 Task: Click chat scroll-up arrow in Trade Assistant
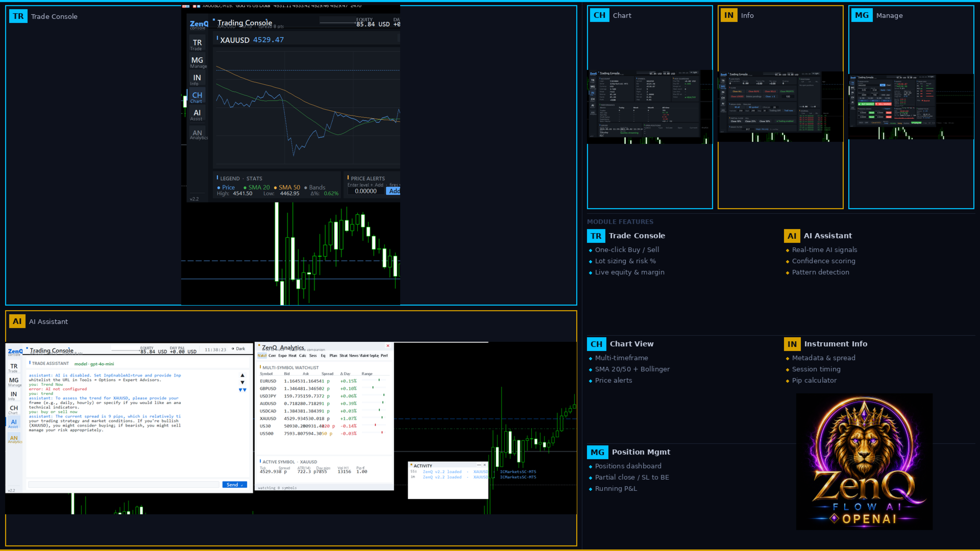pyautogui.click(x=242, y=375)
